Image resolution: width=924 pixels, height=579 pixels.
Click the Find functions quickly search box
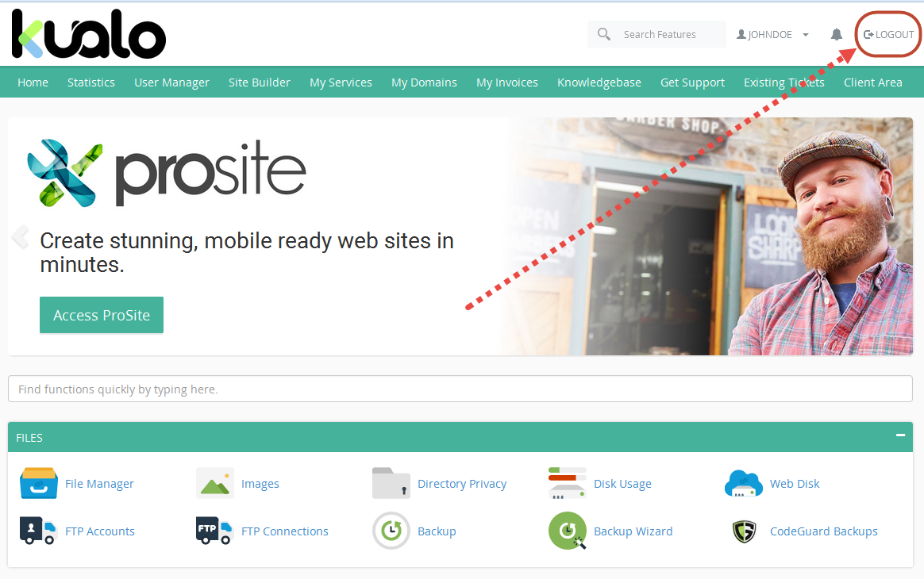(460, 389)
